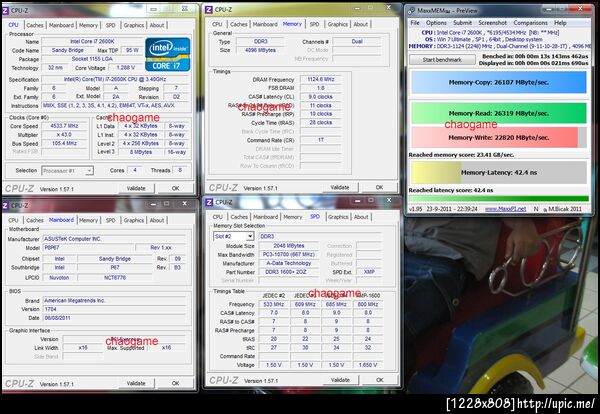Click the Intel Core i7 logo badge
600x414 pixels.
click(x=167, y=54)
